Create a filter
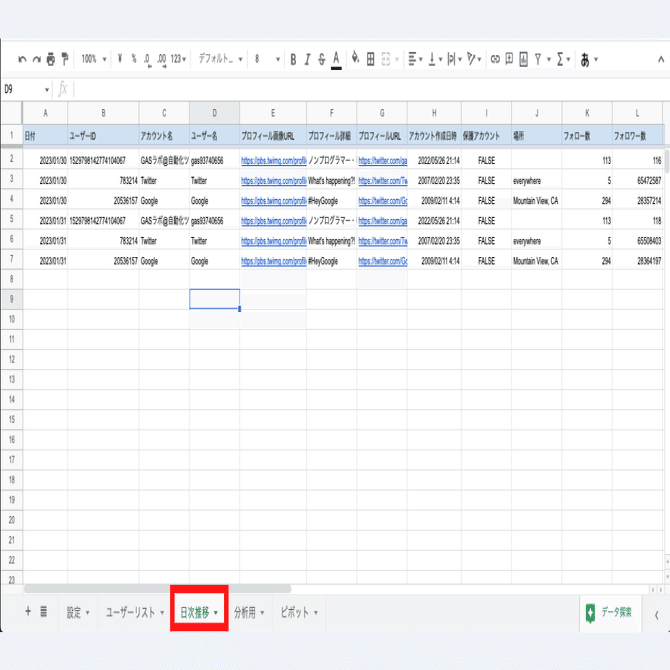 (x=538, y=59)
